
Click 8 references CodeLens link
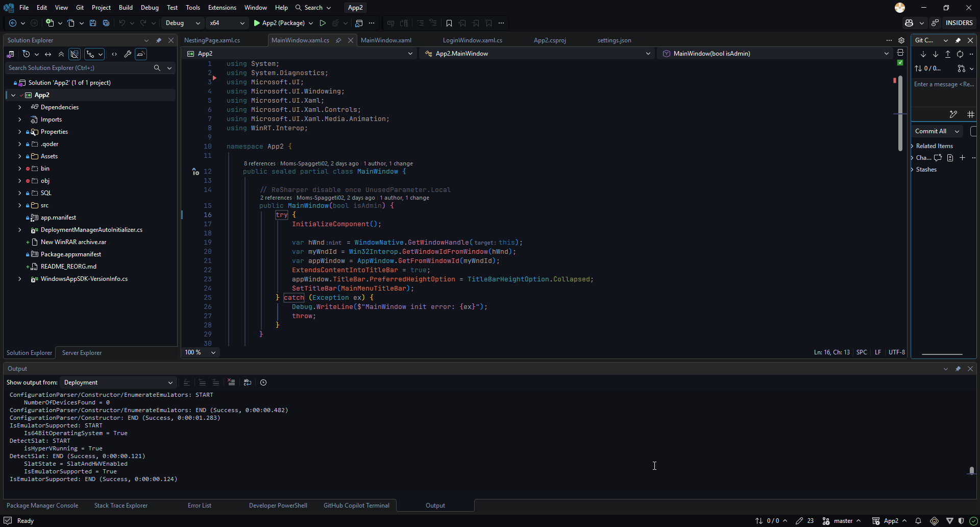pyautogui.click(x=259, y=164)
